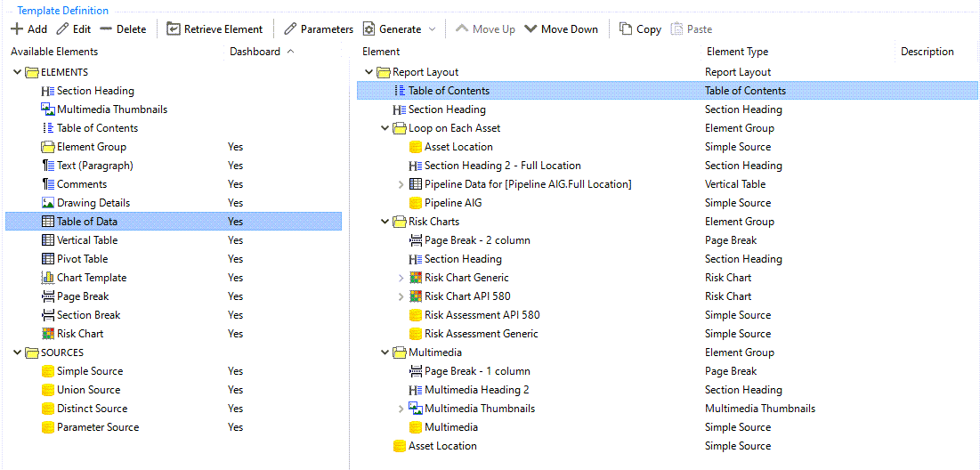Click the Edit pencil button
This screenshot has width=980, height=470.
coord(74,29)
